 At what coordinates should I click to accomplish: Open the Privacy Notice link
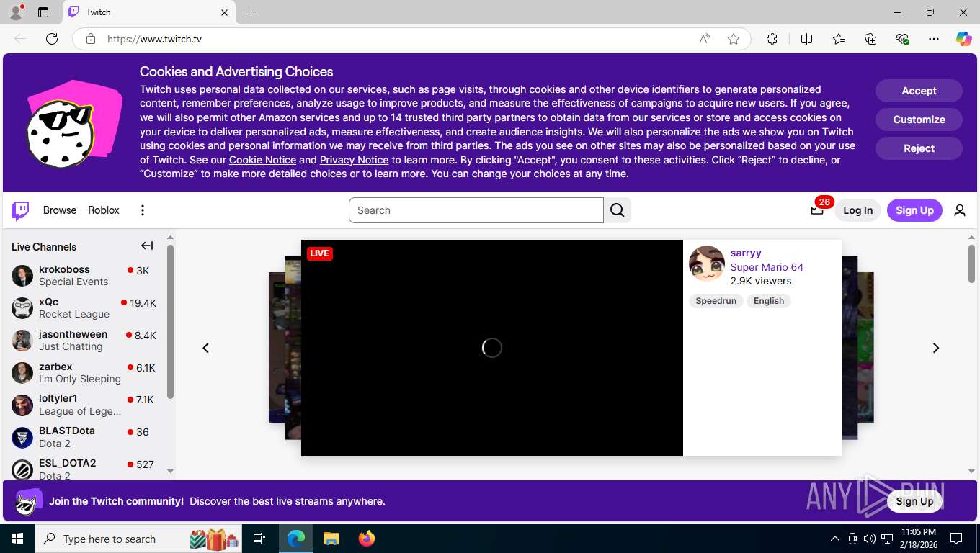click(354, 160)
